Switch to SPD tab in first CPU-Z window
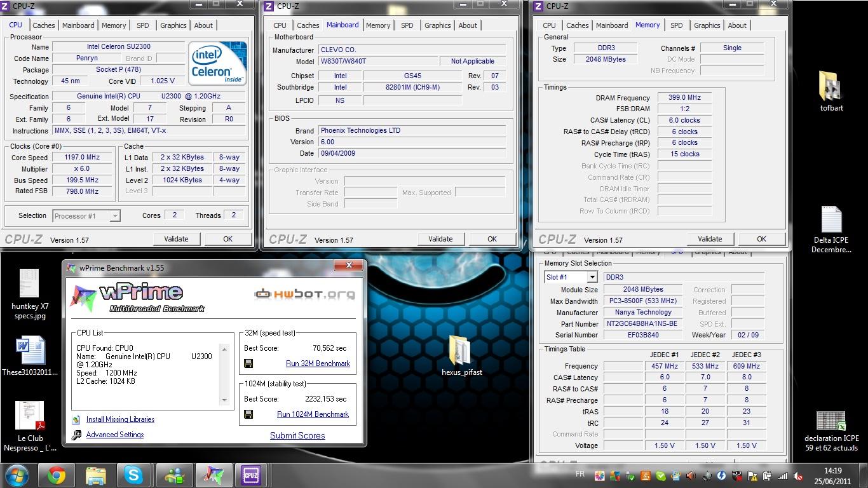 143,25
